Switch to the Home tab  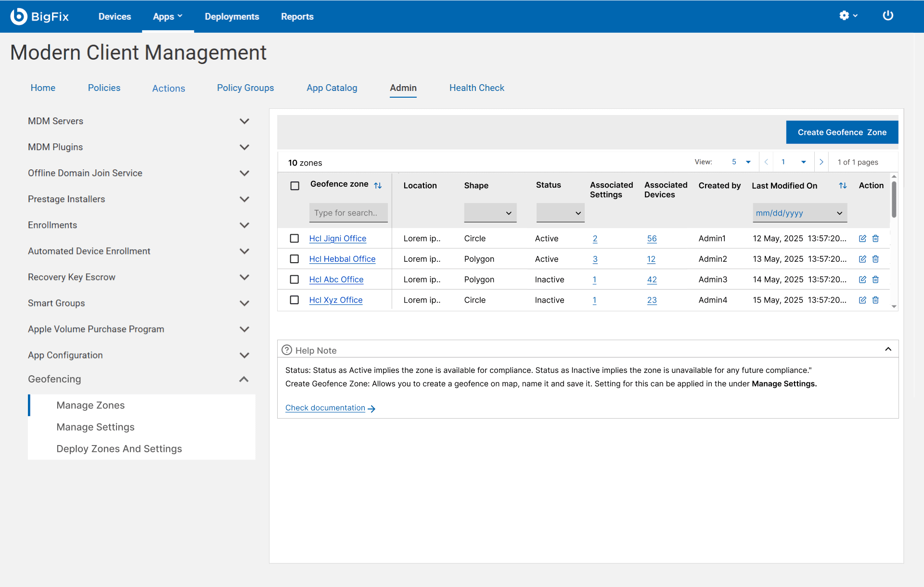(43, 88)
